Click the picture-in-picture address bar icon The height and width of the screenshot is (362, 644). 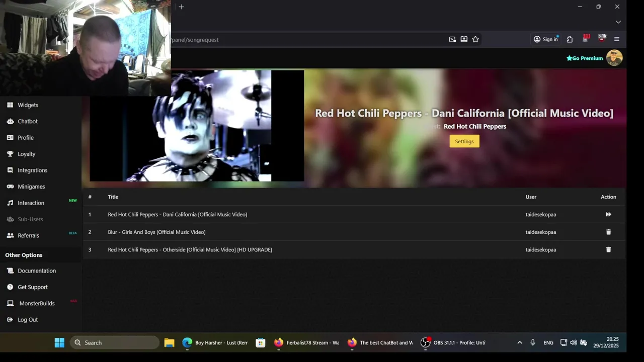(x=452, y=39)
